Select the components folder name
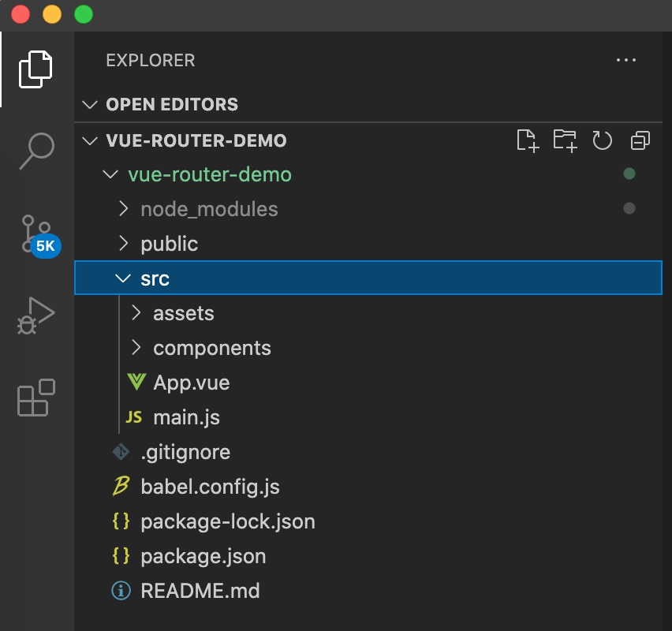Screen dimensions: 672x631 pyautogui.click(x=212, y=349)
